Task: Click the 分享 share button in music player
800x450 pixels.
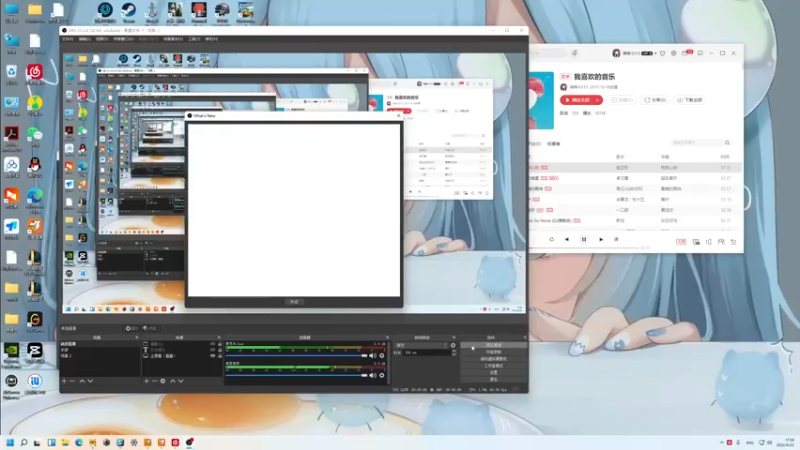Action: coord(655,100)
